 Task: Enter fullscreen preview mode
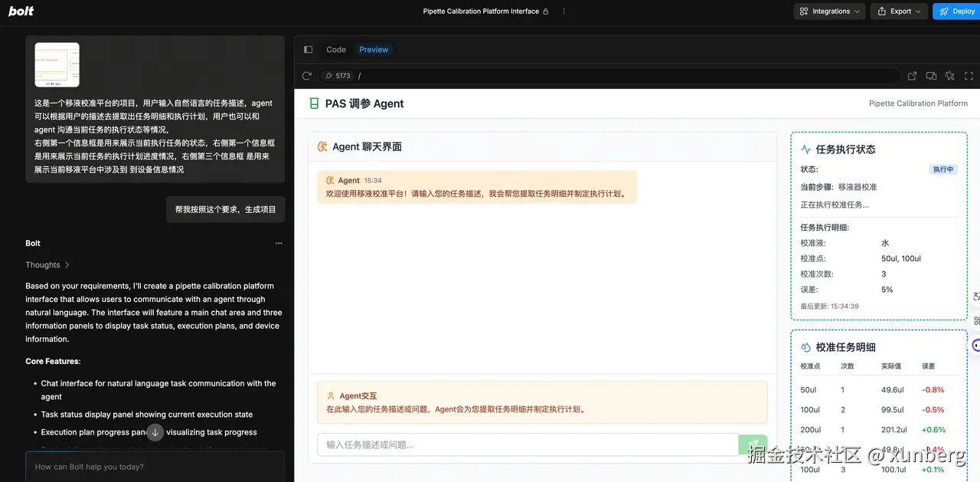click(x=968, y=75)
